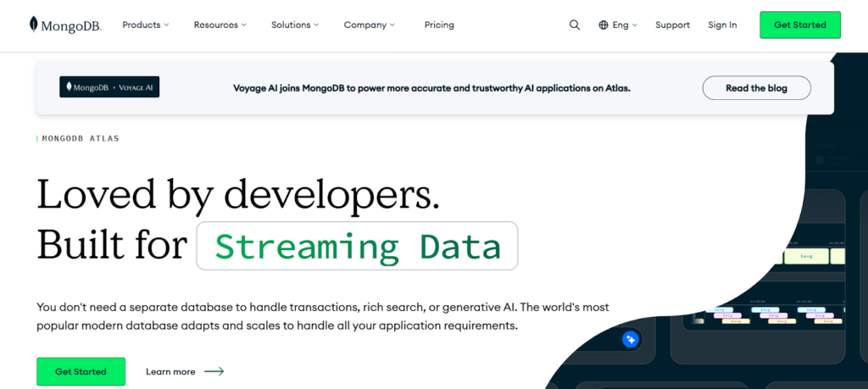Screen dimensions: 868x389
Task: Open the Pricing page
Action: pos(439,25)
